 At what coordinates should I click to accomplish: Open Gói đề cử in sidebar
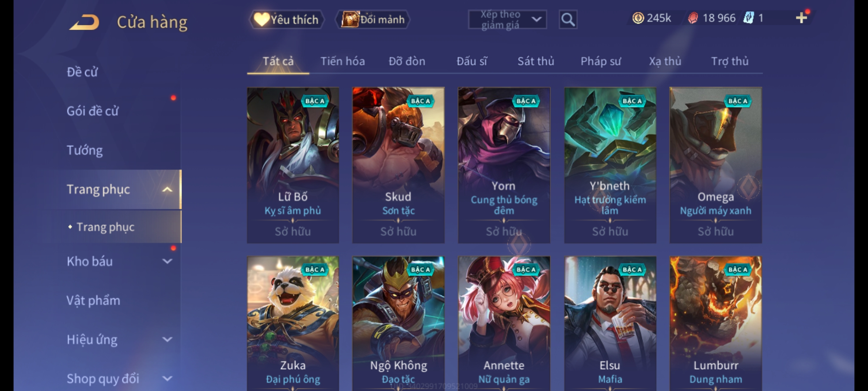[x=93, y=111]
